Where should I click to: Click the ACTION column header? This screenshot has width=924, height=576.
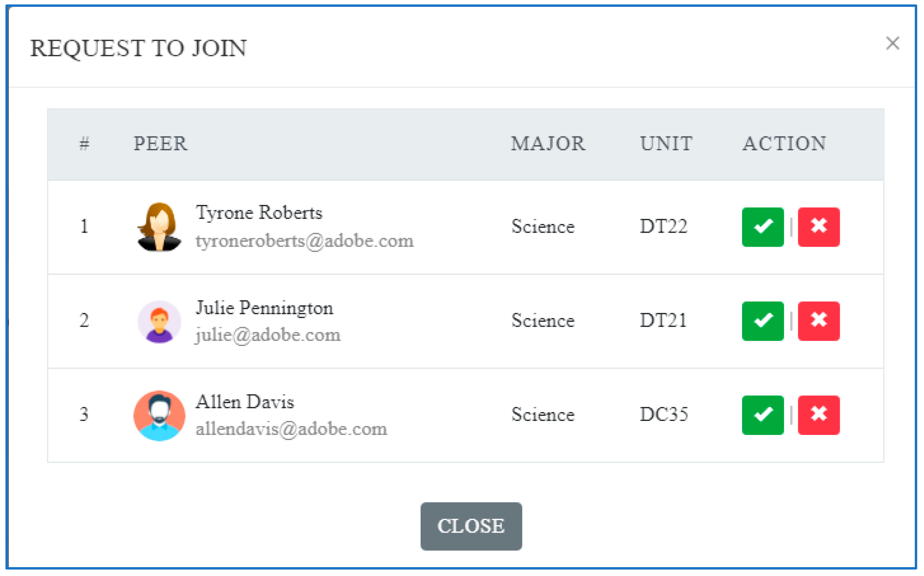[x=784, y=143]
